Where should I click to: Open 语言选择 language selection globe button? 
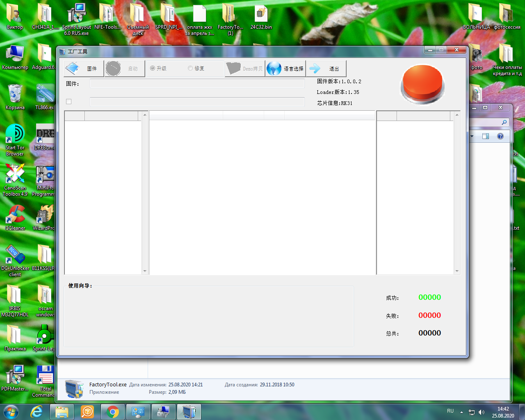click(285, 68)
